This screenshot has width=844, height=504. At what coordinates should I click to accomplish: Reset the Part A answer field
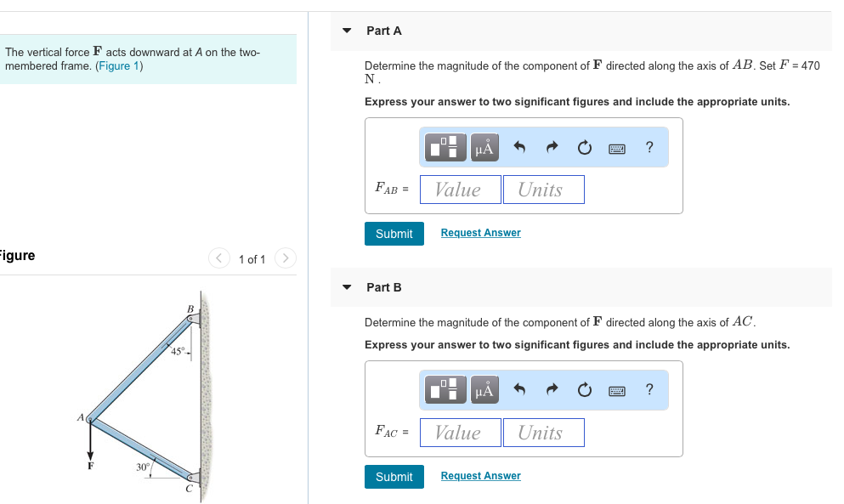pos(584,146)
